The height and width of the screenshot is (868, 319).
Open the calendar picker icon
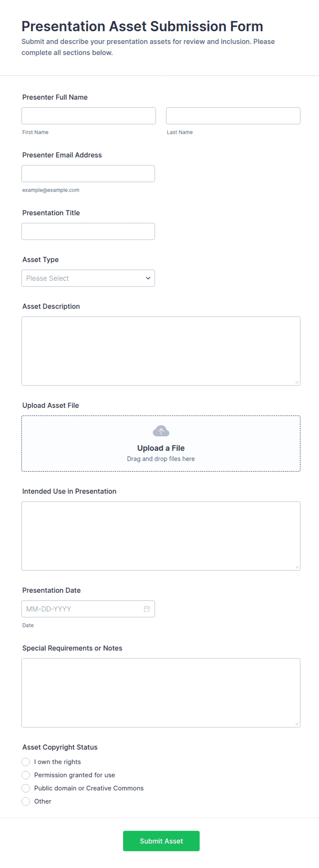[147, 609]
